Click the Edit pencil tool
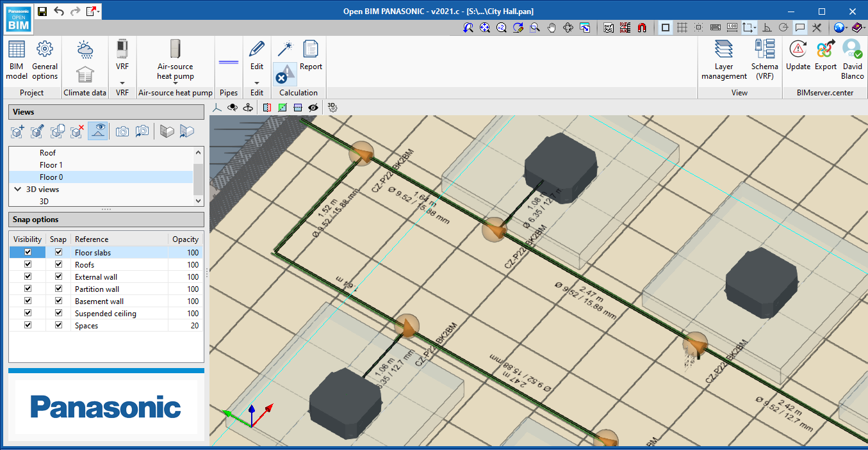Screen dimensions: 868x450 tap(257, 55)
